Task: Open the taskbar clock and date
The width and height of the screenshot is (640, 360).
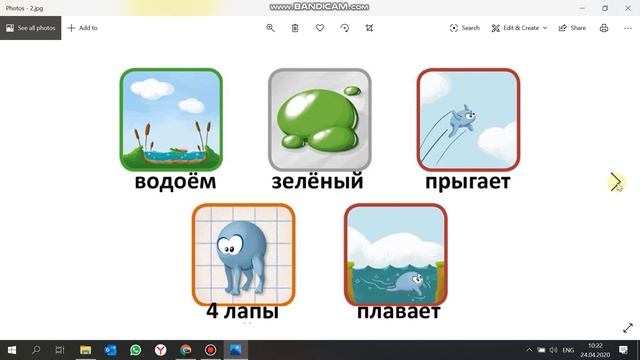Action: (595, 350)
